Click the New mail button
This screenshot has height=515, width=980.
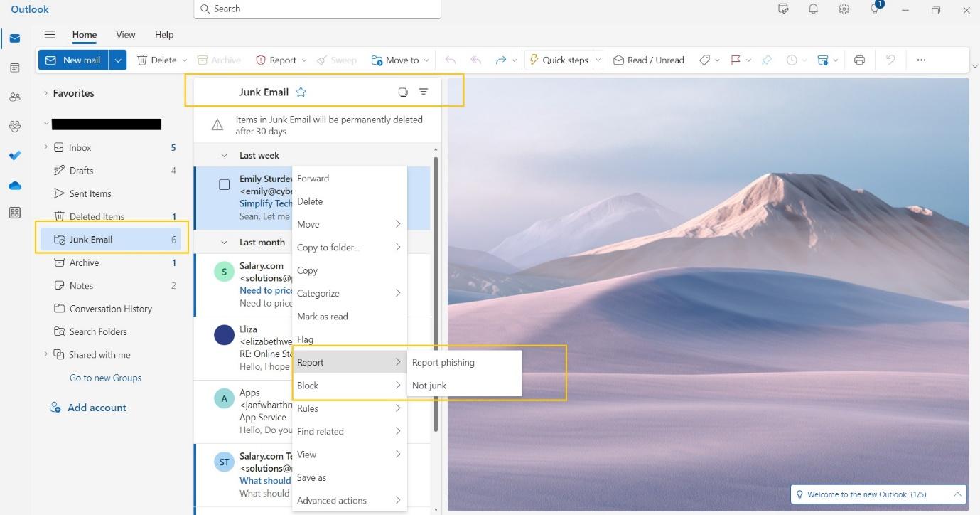(x=73, y=60)
